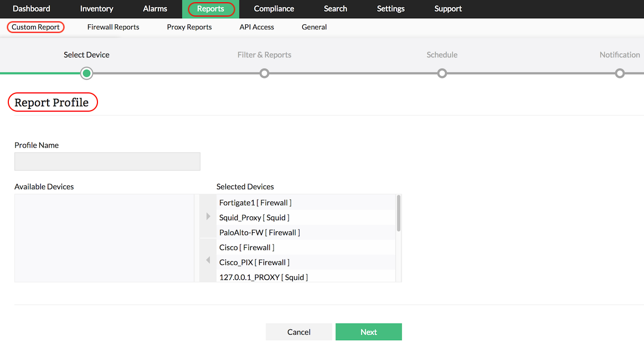The height and width of the screenshot is (344, 644).
Task: Click the left arrow to remove devices
Action: pos(207,260)
